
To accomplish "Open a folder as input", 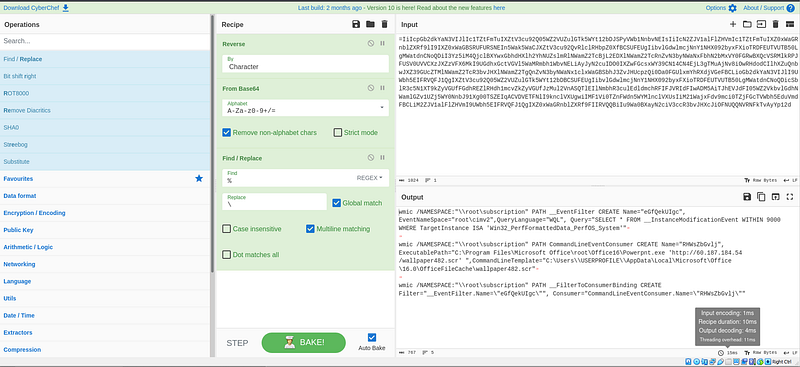I will tap(747, 24).
